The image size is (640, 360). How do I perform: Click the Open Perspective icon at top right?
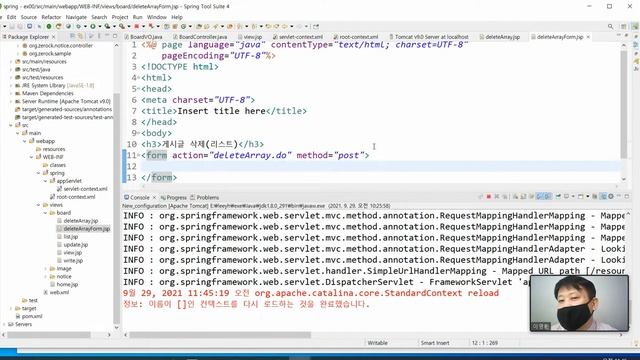coord(623,26)
